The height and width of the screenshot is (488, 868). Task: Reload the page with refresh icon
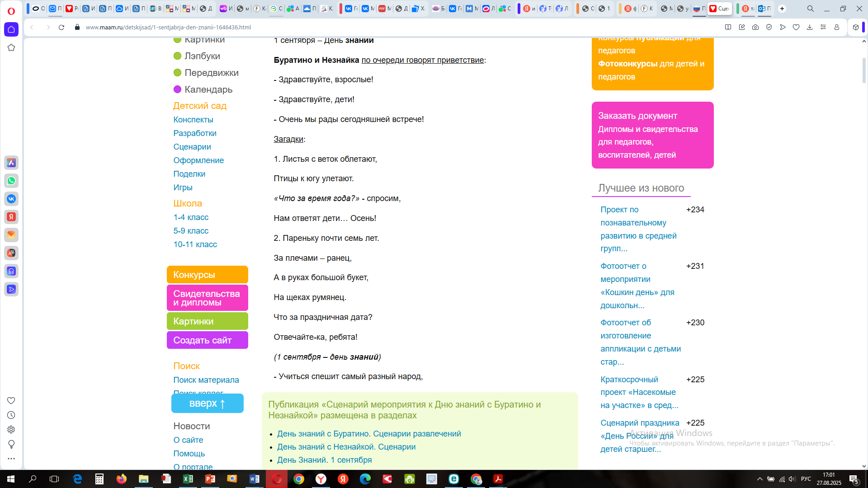[61, 27]
